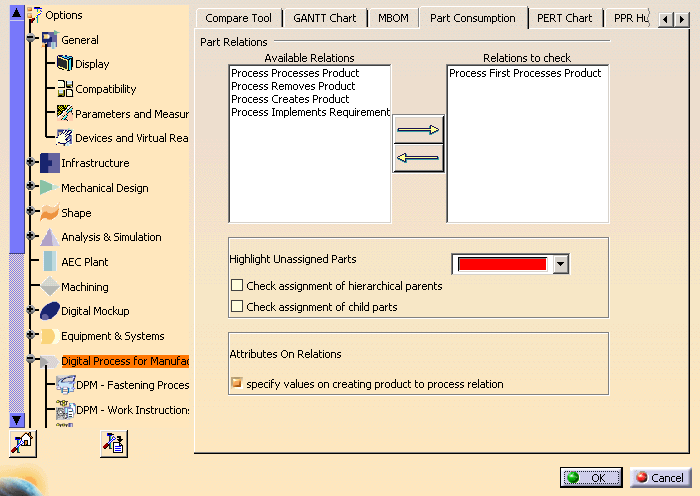The image size is (700, 496).
Task: Click the Compatibility icon in options tree
Action: [65, 89]
